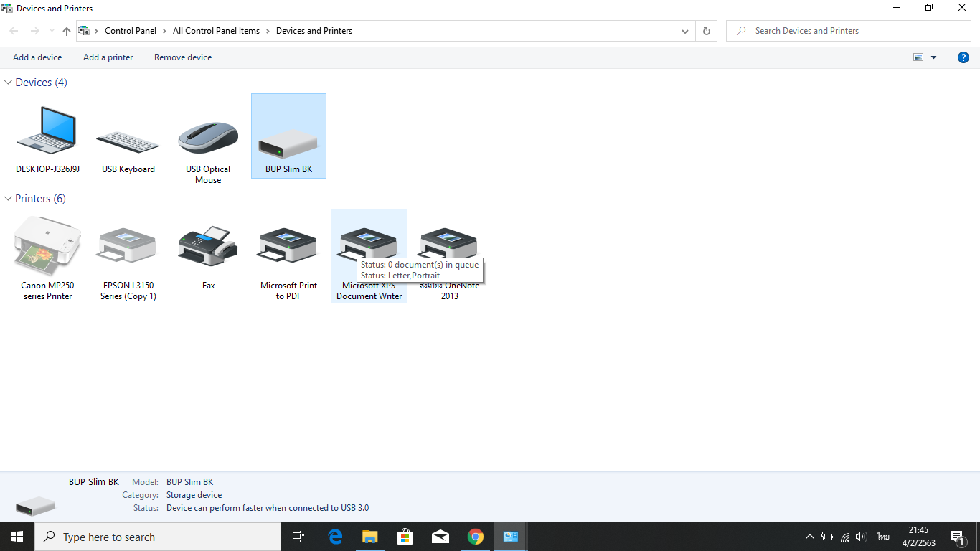Focus the Search Devices and Printers box
This screenshot has height=551, width=980.
[849, 31]
